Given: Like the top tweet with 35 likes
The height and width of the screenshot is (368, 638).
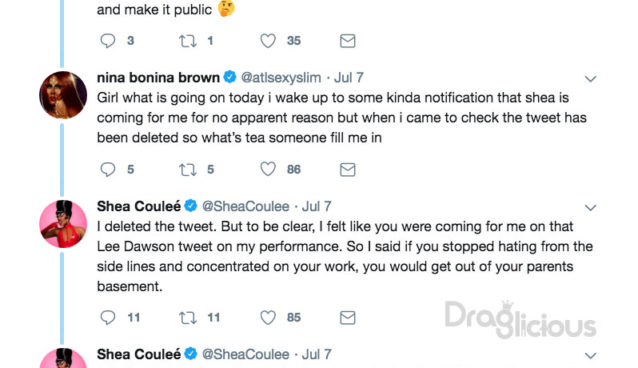Looking at the screenshot, I should point(268,40).
